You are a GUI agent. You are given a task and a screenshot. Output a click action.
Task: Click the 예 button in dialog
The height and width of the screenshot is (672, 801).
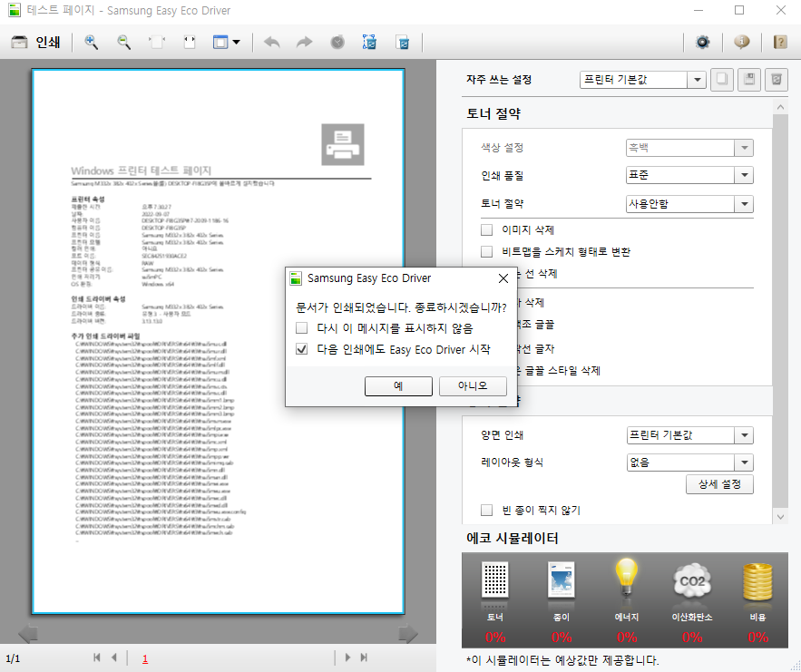(398, 386)
